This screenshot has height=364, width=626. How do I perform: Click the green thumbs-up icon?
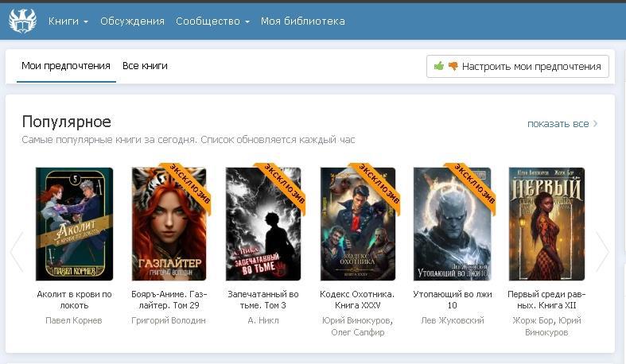coord(439,66)
